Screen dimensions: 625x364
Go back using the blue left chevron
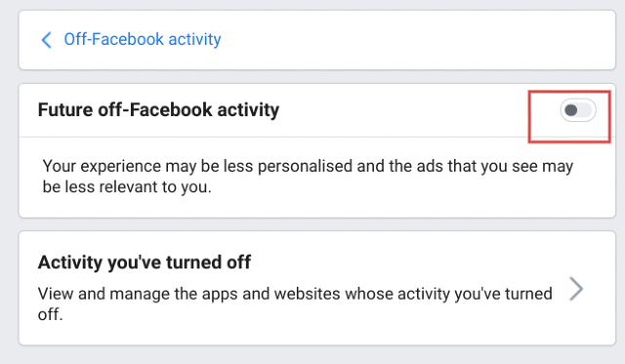pyautogui.click(x=47, y=40)
